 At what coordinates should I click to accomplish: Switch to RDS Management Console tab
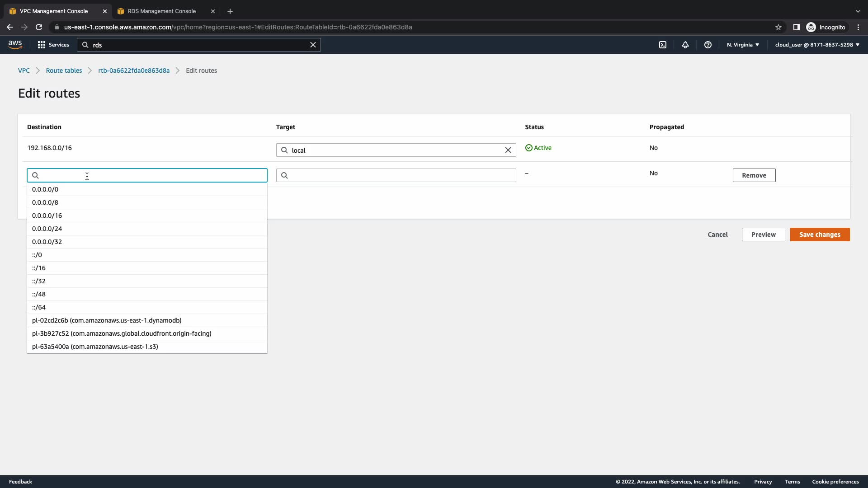[162, 11]
